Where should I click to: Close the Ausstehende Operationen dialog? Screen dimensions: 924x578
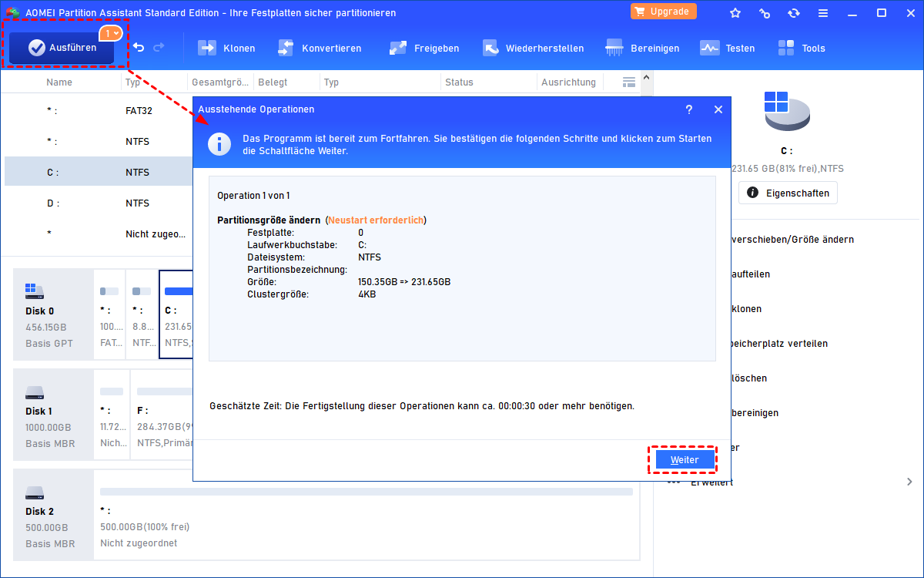[718, 109]
